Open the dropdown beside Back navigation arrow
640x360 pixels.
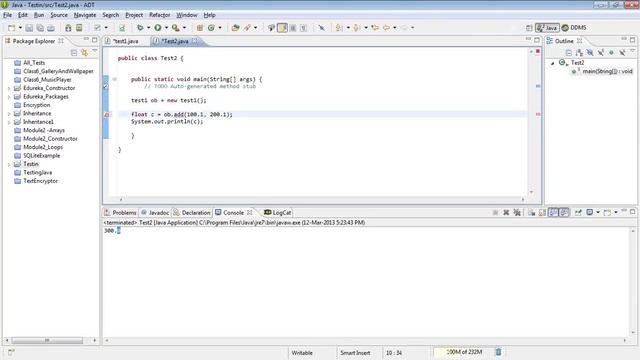pos(395,28)
